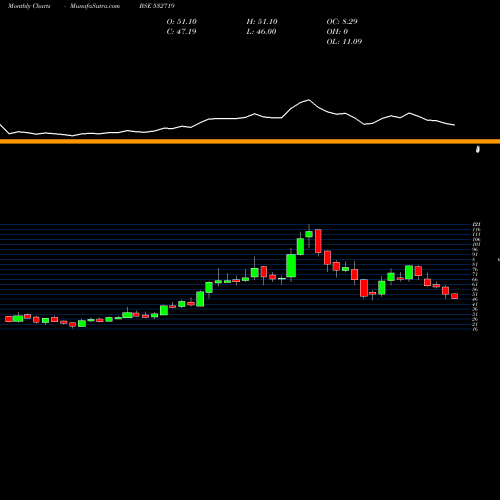Click the 'OH: 0' readout

[337, 31]
